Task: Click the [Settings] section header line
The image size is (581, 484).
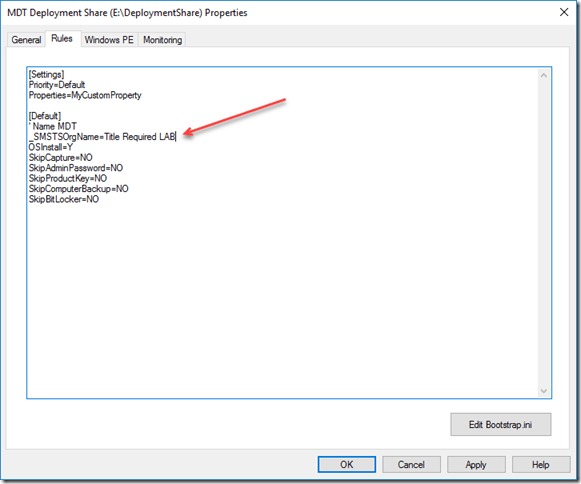Action: point(46,74)
